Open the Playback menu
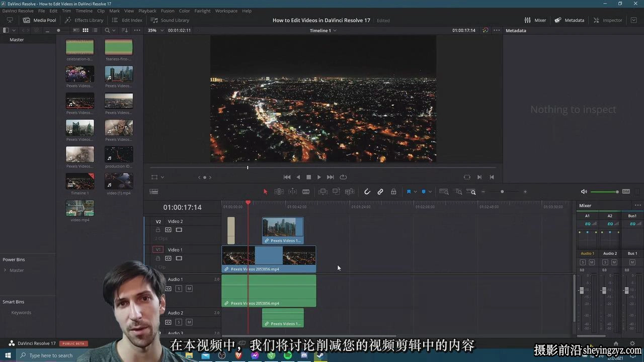644x362 pixels. [147, 11]
